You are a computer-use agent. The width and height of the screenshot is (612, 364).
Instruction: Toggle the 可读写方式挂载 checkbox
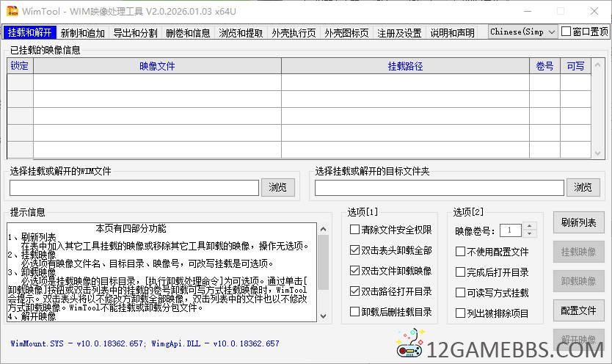tap(461, 293)
